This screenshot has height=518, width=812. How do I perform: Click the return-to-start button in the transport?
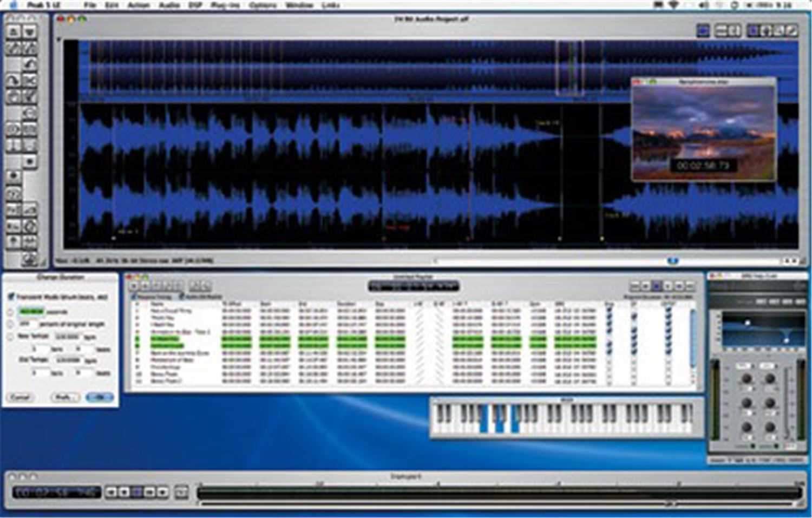111,492
